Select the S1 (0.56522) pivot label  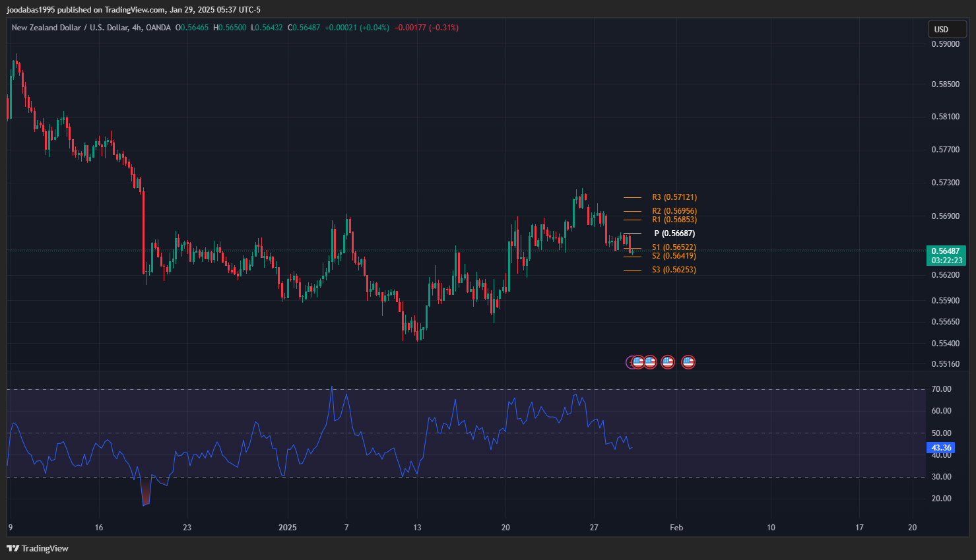pos(674,247)
